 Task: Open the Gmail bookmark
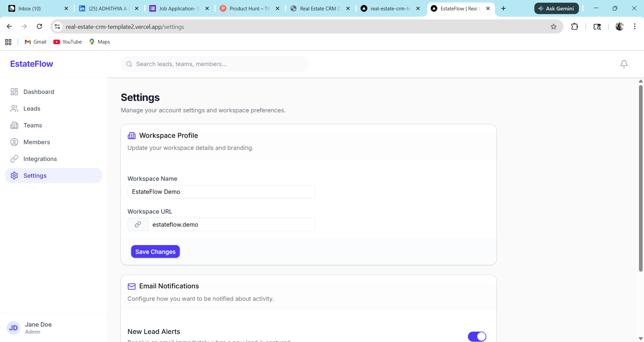(35, 42)
